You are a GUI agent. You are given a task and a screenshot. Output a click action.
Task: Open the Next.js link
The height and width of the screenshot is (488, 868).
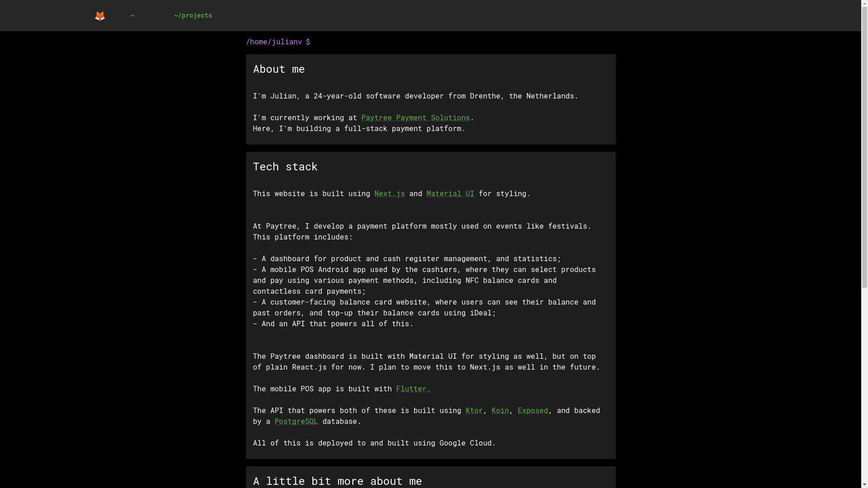389,193
